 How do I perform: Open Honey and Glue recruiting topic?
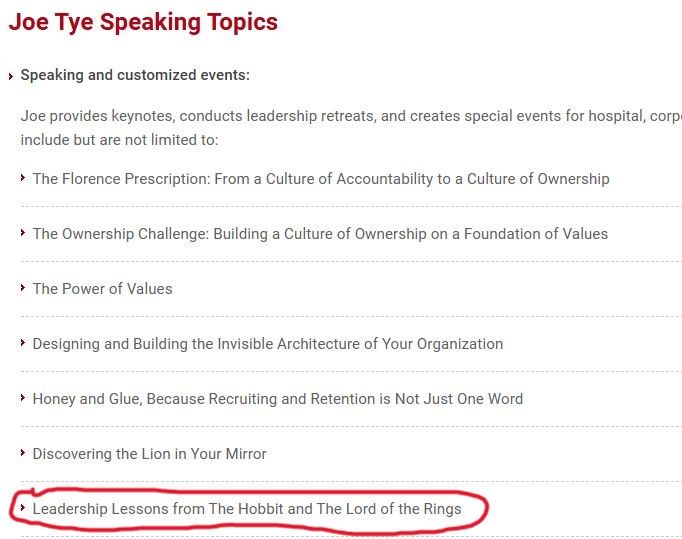tap(278, 399)
